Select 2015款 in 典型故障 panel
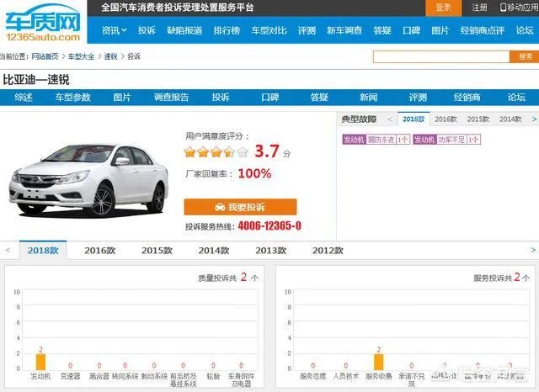Image resolution: width=539 pixels, height=392 pixels. [x=478, y=119]
